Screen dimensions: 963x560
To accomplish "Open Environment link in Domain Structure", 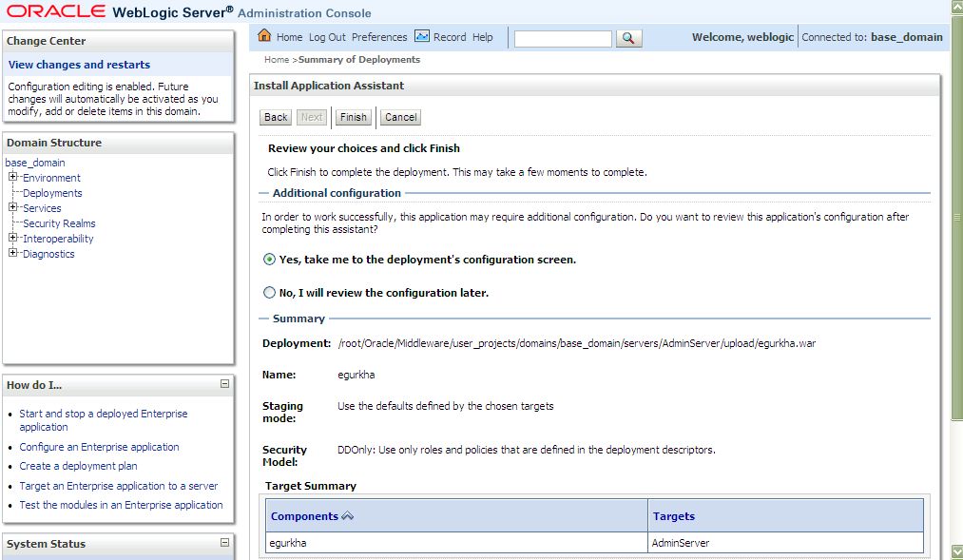I will pyautogui.click(x=51, y=178).
